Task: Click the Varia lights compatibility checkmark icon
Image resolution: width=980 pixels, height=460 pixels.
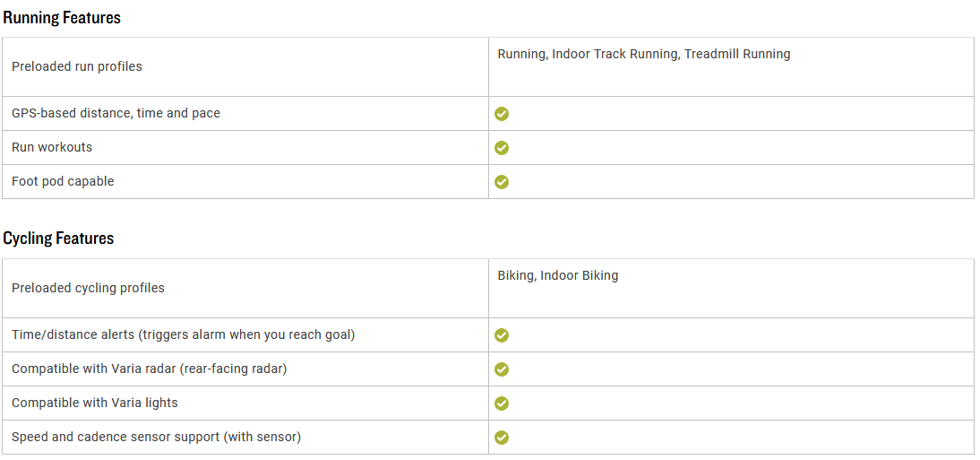Action: tap(502, 403)
